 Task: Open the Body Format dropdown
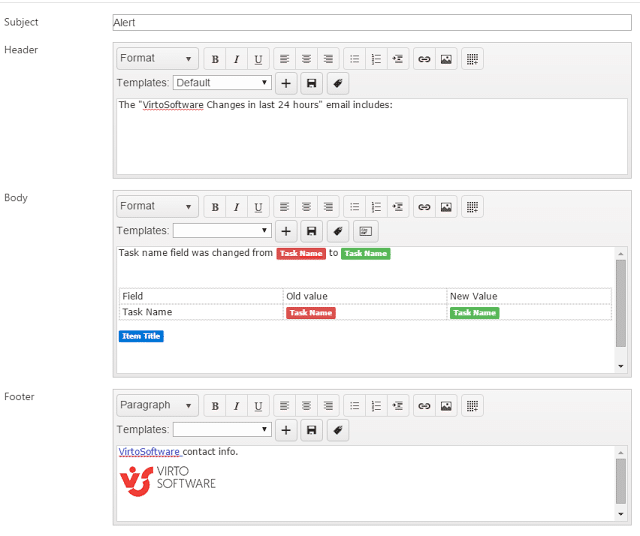tap(158, 206)
